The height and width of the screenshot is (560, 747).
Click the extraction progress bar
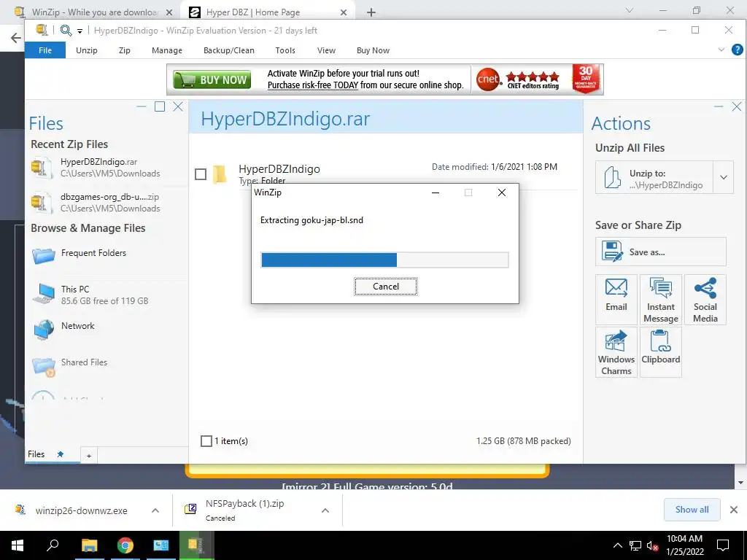click(384, 260)
